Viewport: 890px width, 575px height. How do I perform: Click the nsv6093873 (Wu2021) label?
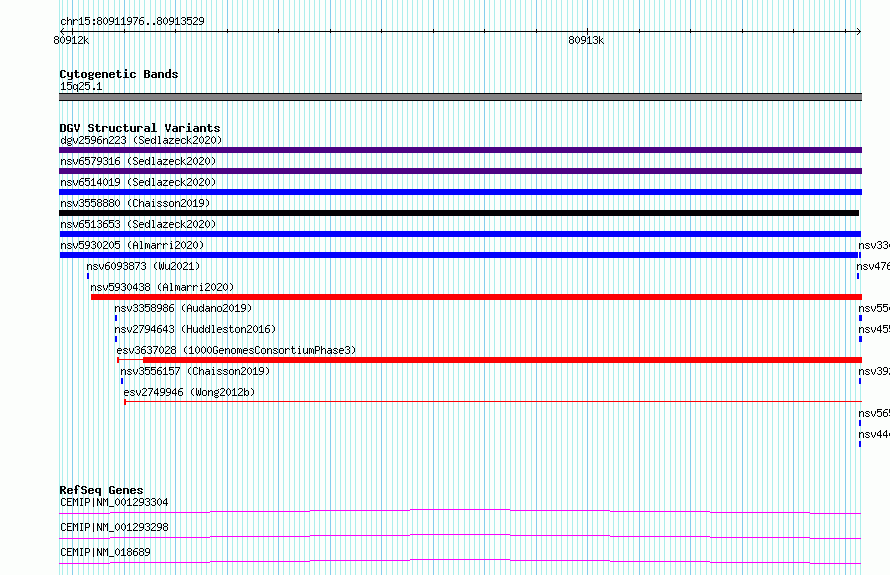coord(143,266)
